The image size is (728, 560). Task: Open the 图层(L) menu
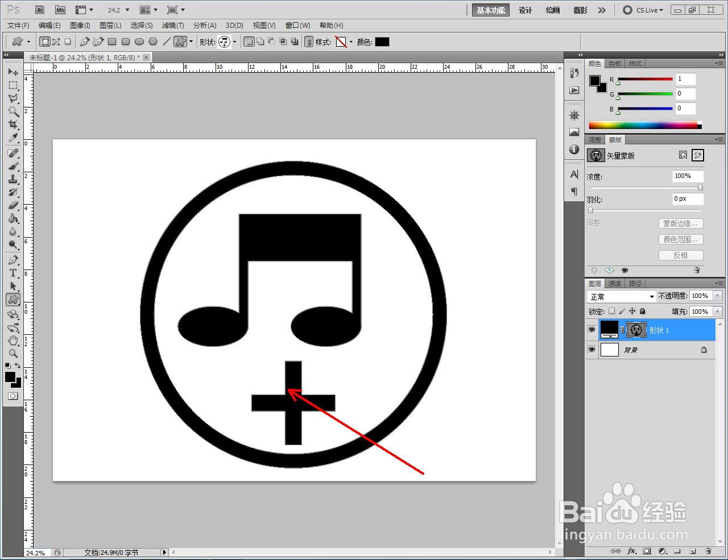pyautogui.click(x=110, y=26)
